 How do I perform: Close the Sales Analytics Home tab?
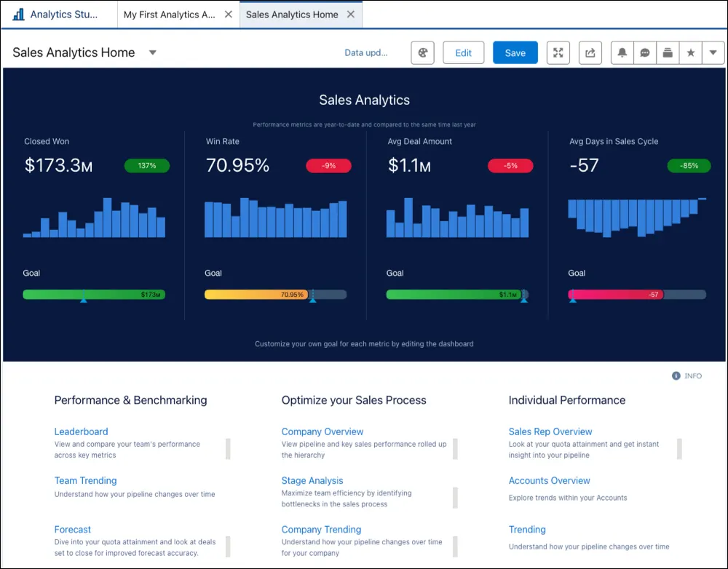pos(351,15)
